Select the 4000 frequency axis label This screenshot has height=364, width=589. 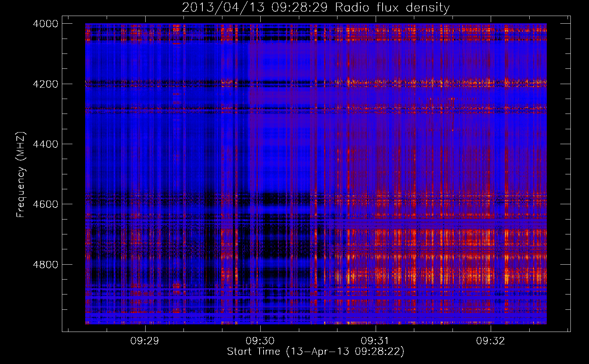46,24
